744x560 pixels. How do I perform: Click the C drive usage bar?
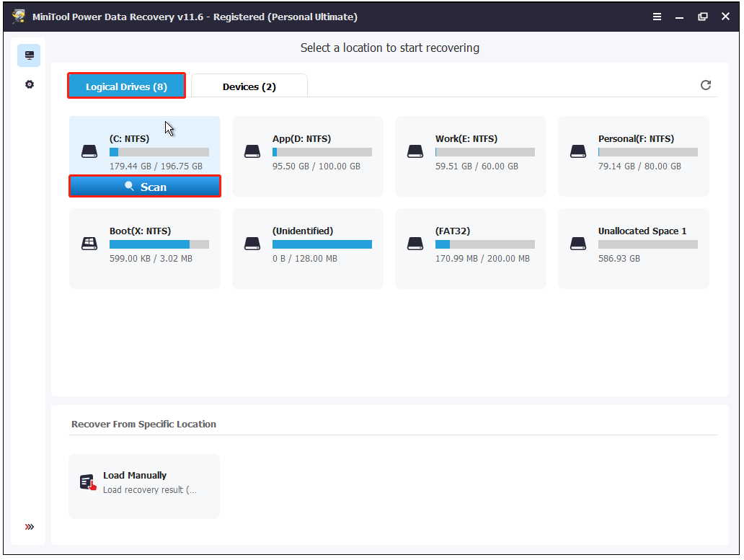pos(159,152)
